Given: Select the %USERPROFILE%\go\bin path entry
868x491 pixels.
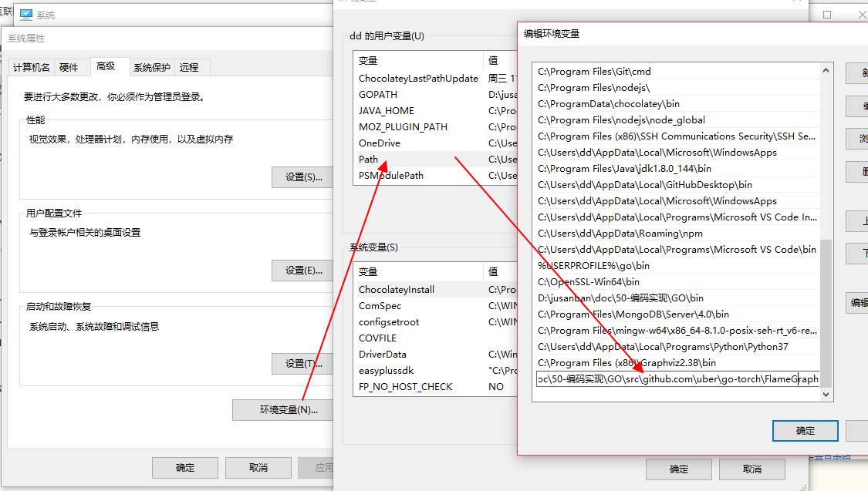Looking at the screenshot, I should [x=587, y=265].
